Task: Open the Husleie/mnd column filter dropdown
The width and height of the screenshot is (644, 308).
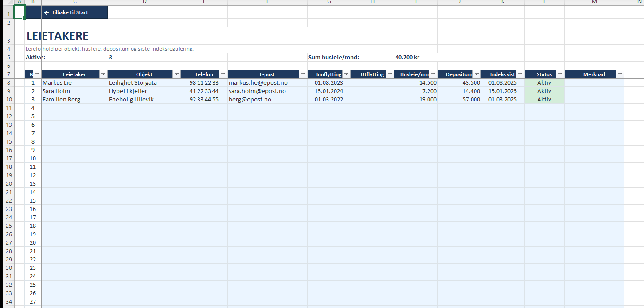Action: click(433, 74)
